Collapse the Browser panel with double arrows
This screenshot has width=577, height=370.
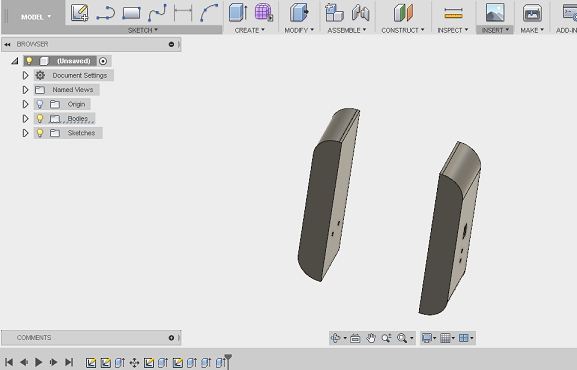pos(7,45)
